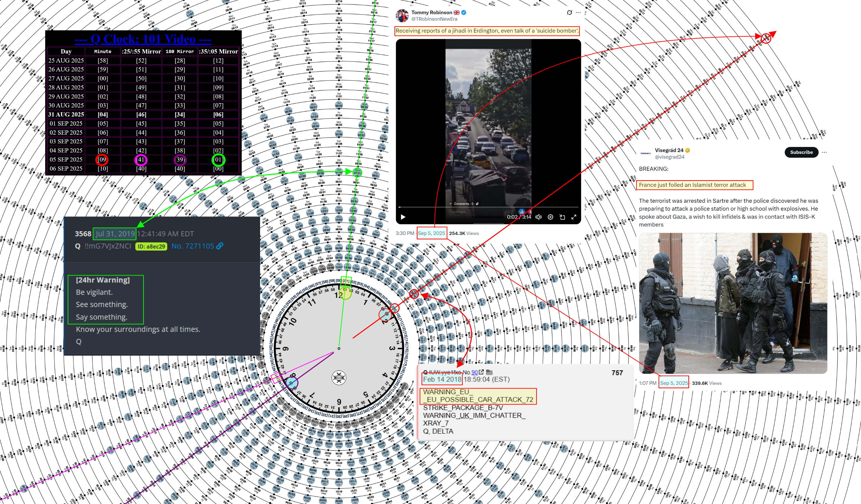This screenshot has height=504, width=861.
Task: Click the 3:30 PM tweet timestamp
Action: (405, 233)
